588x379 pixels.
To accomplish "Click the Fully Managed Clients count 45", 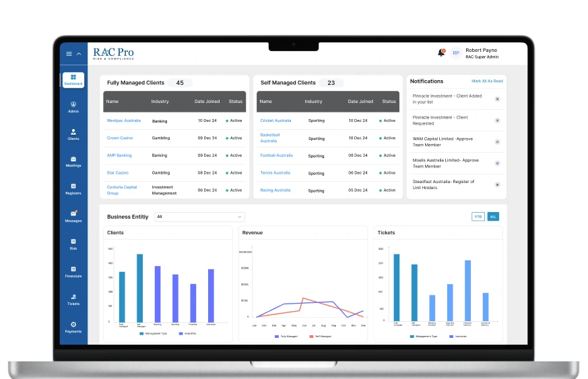I will point(180,83).
